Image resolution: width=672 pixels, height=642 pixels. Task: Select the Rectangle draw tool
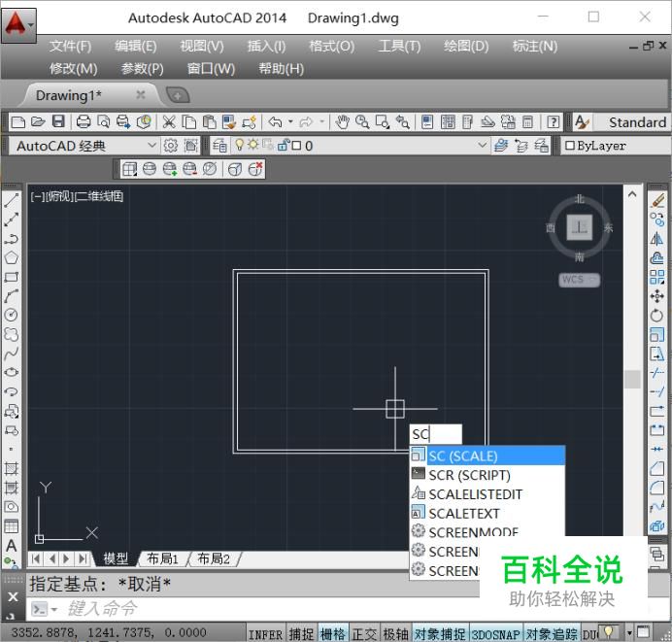point(11,277)
